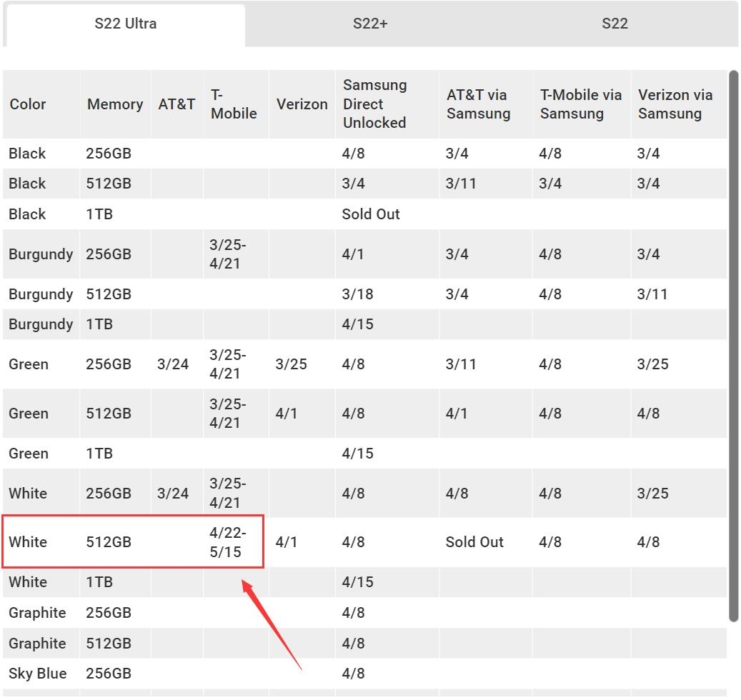Viewport: 741px width, 700px height.
Task: Click T-Mobile via Samsung '4/8' for Burgundy 512GB
Action: point(550,294)
